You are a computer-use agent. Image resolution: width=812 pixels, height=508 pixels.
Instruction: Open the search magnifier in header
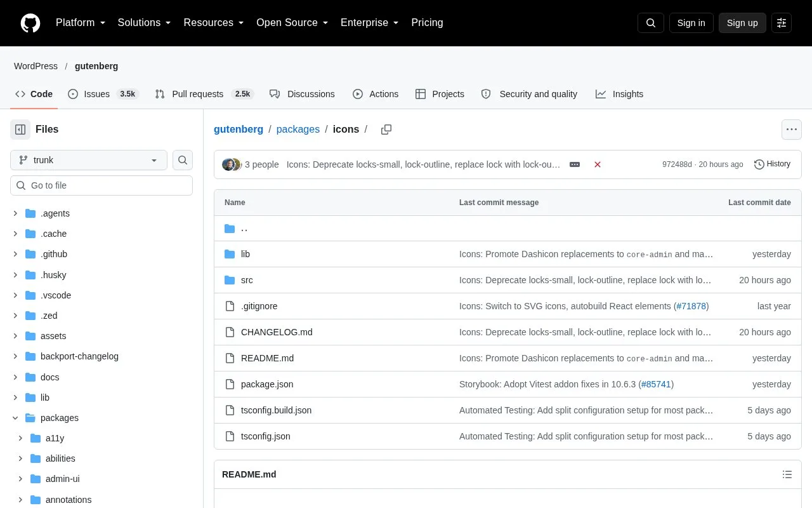tap(651, 23)
